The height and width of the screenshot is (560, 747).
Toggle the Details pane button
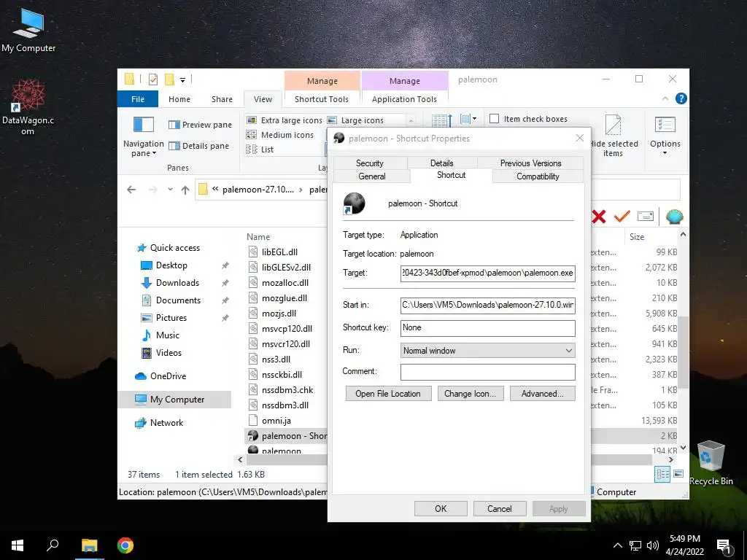click(x=198, y=146)
